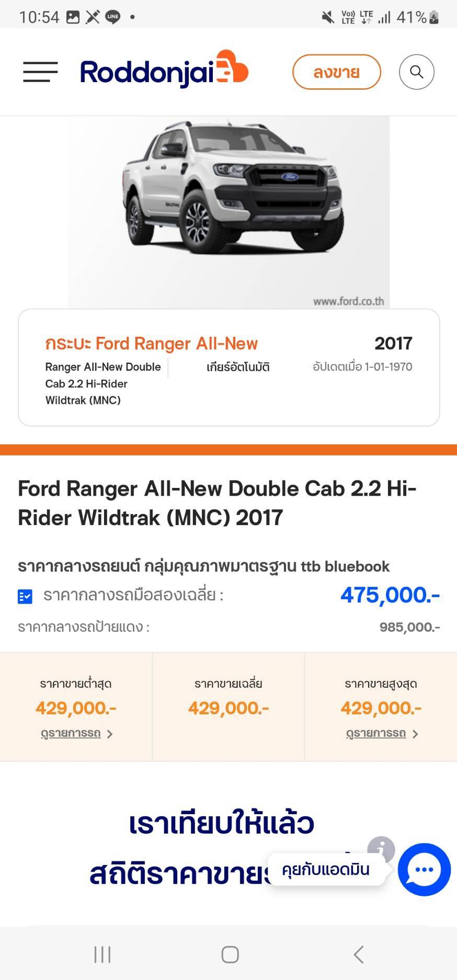This screenshot has height=980, width=457.
Task: Tap the คุยกับแอดมิน chat label
Action: 326,870
